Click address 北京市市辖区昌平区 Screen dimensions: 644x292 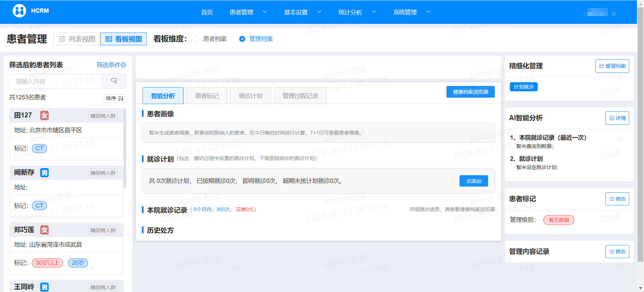56,130
